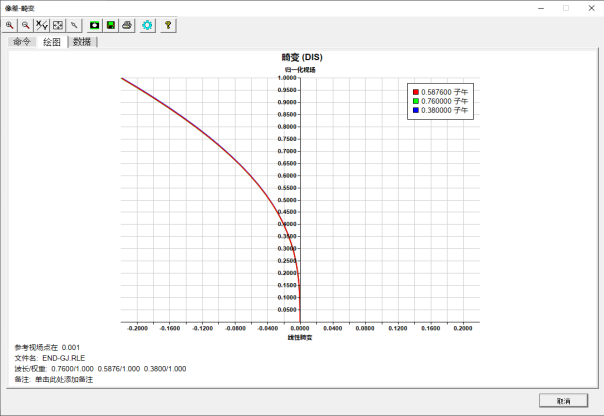Viewport: 604px width, 416px height.
Task: Open plot settings gear icon
Action: (x=147, y=25)
